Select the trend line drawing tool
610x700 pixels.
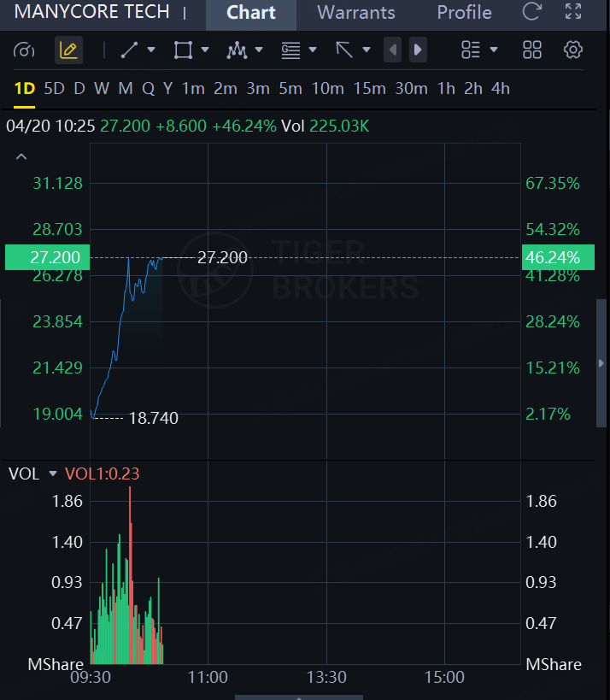(x=129, y=50)
